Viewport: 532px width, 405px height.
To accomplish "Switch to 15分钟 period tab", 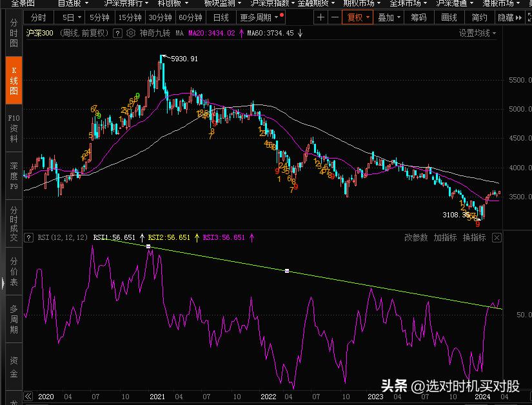I will 130,17.
